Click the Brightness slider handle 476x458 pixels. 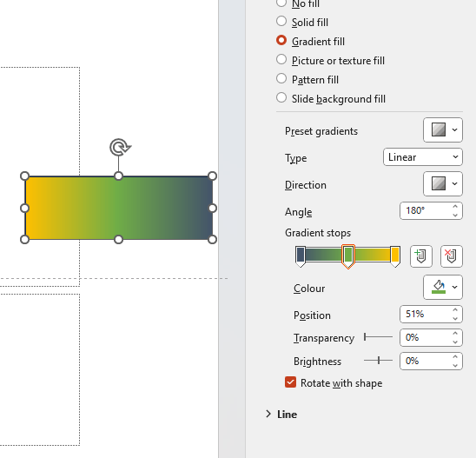click(x=379, y=361)
